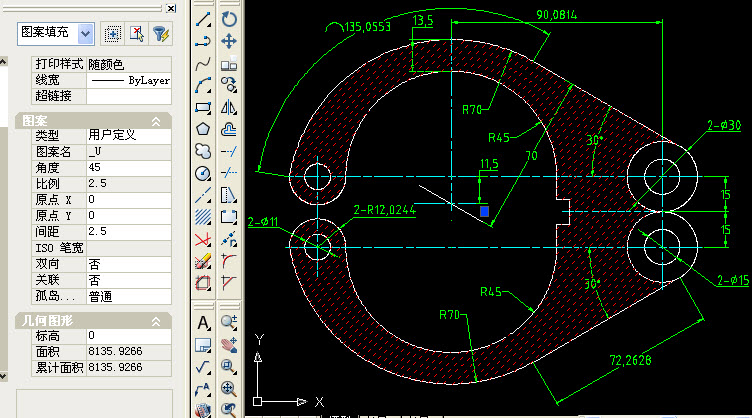752x418 pixels.
Task: Click the viewport layout window icon
Action: [x=203, y=345]
